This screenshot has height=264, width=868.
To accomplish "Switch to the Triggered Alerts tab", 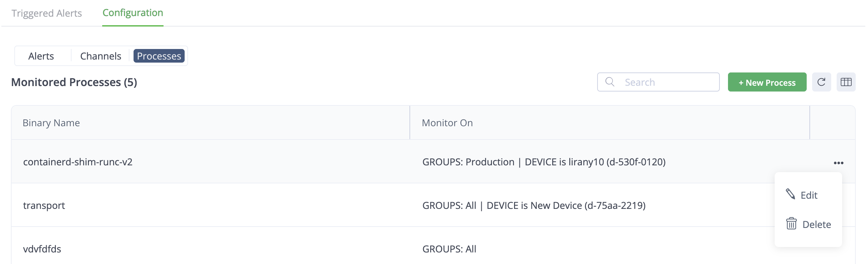I will (x=47, y=13).
